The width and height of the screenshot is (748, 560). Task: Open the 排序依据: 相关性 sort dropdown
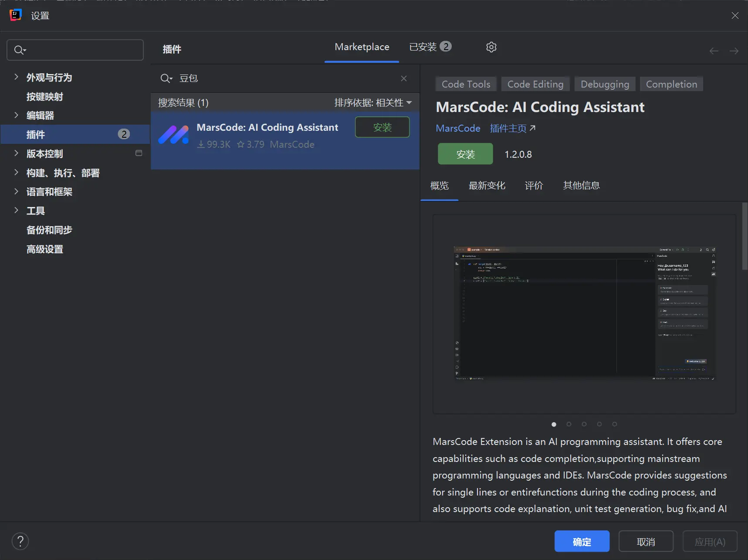click(x=373, y=103)
